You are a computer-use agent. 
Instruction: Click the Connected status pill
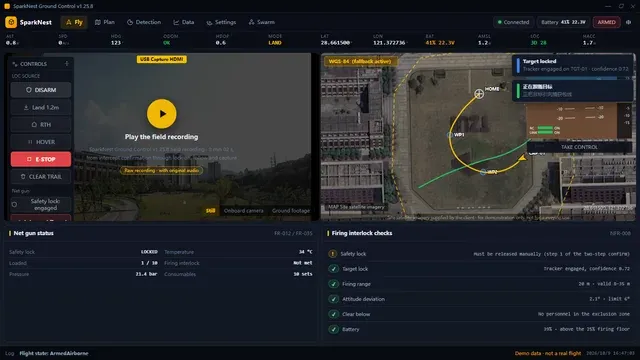point(513,22)
